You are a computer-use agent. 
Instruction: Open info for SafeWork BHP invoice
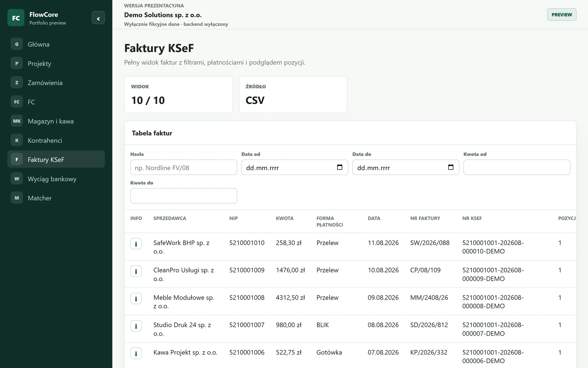click(x=136, y=244)
